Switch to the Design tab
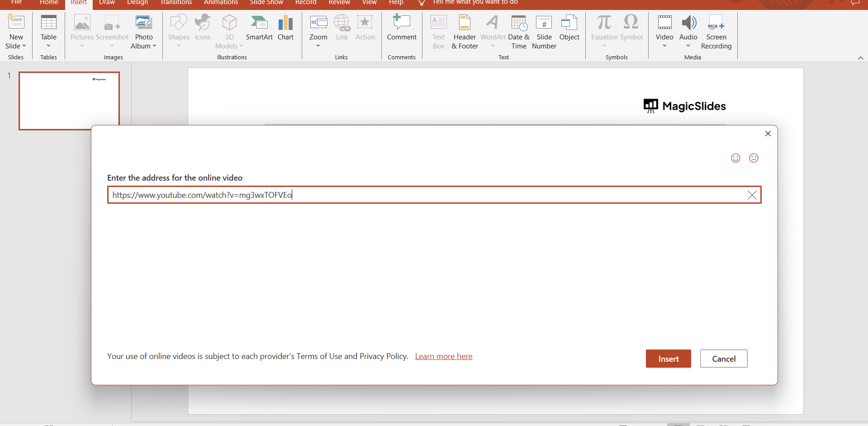This screenshot has height=426, width=868. [x=138, y=3]
